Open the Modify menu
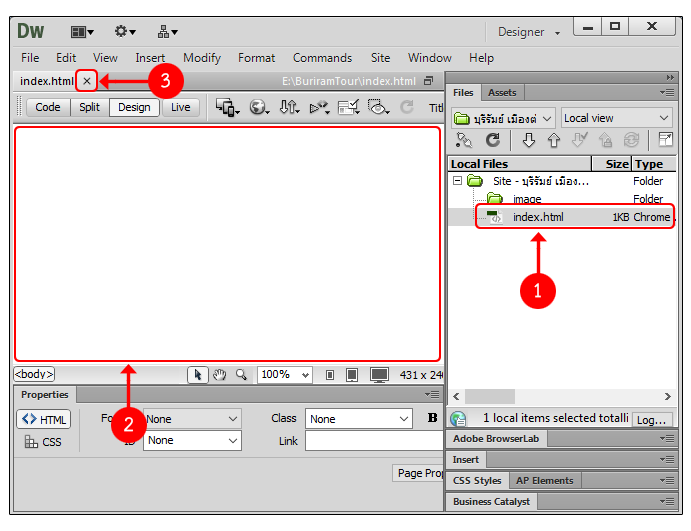Image resolution: width=691 pixels, height=531 pixels. coord(202,58)
